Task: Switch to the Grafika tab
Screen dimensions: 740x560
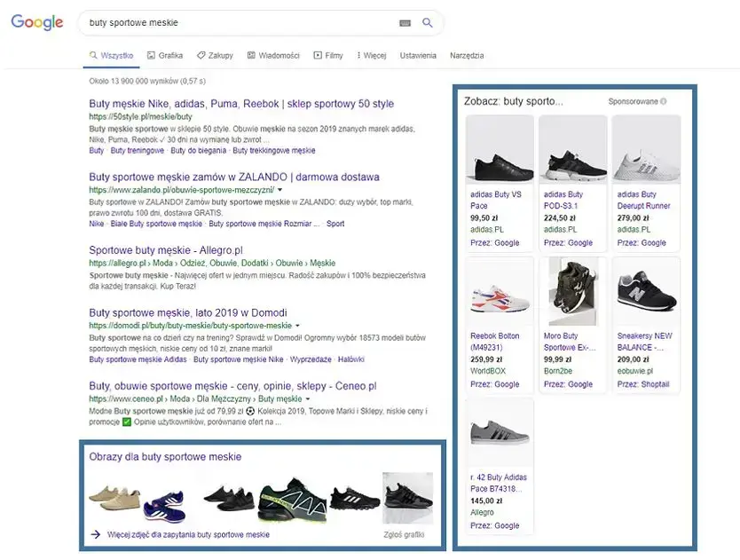Action: click(165, 54)
